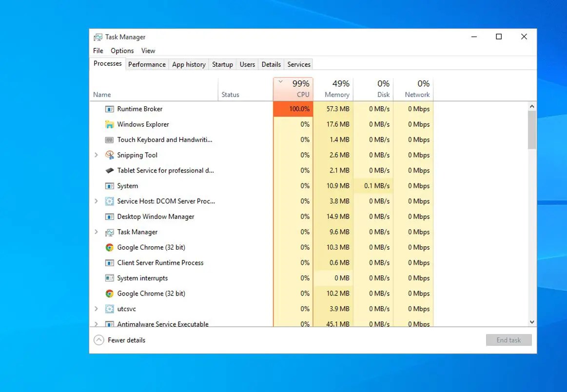The height and width of the screenshot is (392, 567).
Task: Click the Runtime Broker process icon
Action: (109, 109)
